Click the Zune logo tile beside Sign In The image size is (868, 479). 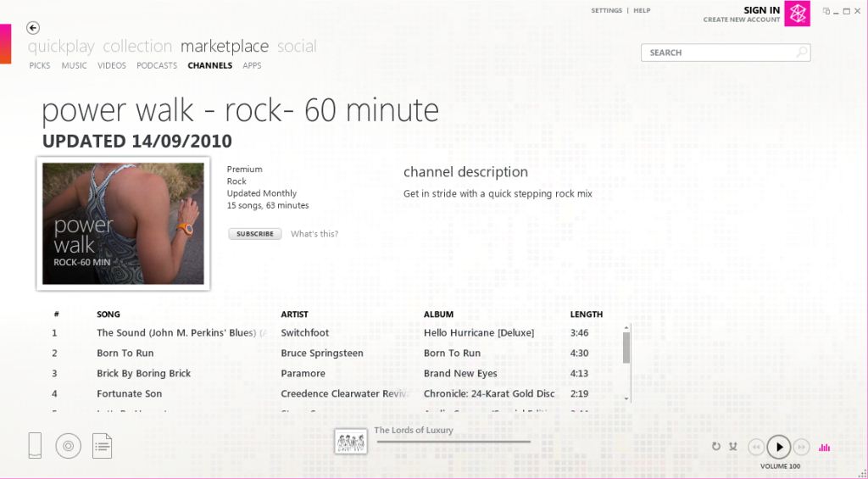[797, 14]
